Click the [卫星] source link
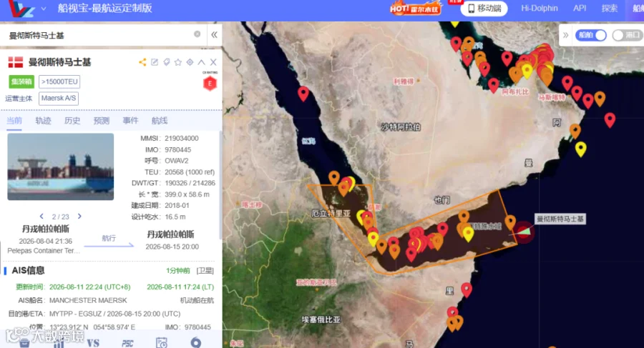This screenshot has width=644, height=348. pos(205,270)
